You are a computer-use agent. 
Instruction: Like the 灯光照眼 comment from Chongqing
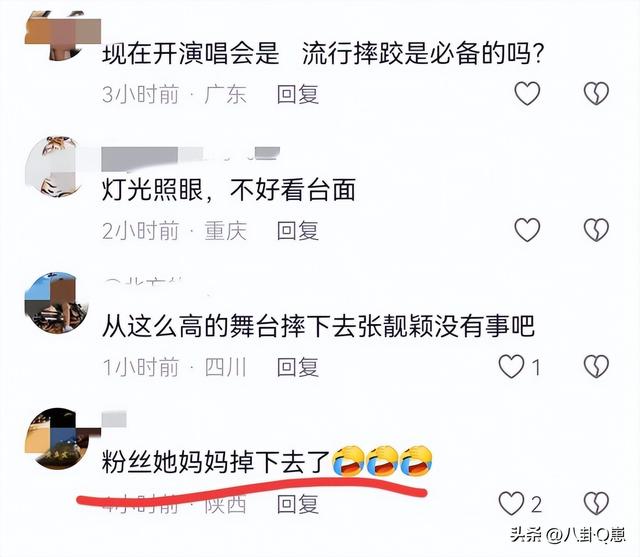[527, 229]
